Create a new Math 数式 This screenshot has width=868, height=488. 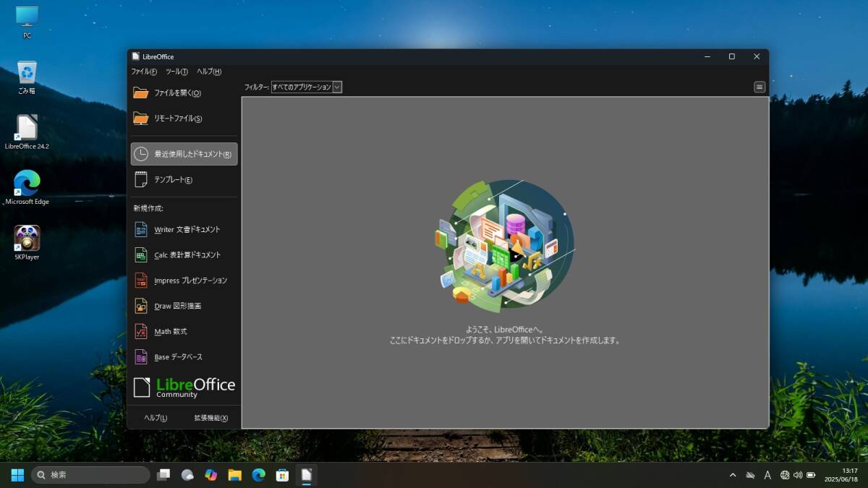pos(184,332)
